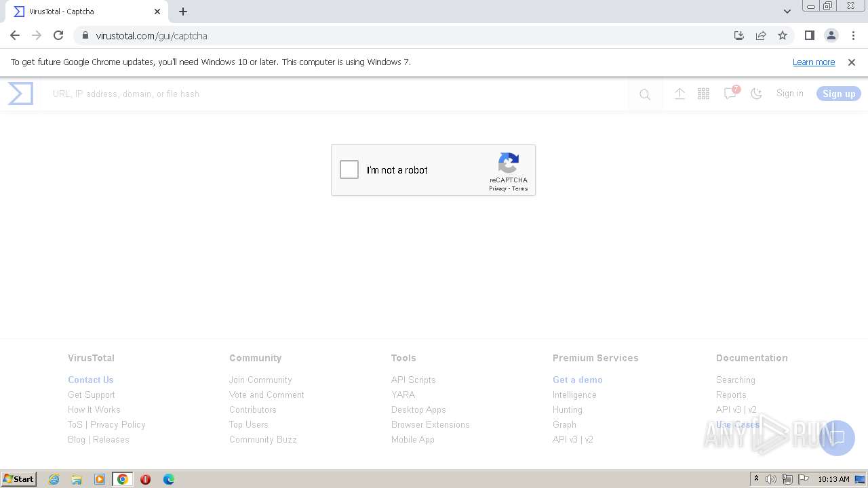Screen dimensions: 868x488
Task: Show hidden tray icons arrow
Action: tap(756, 479)
